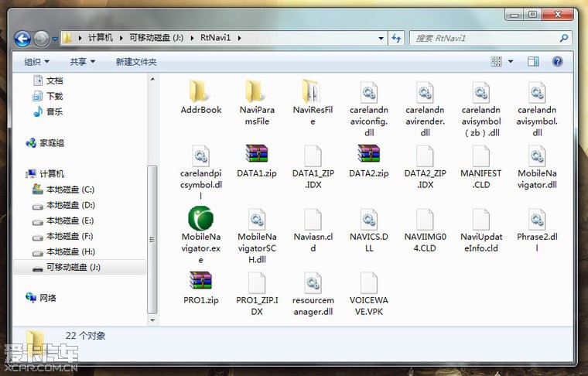Open the NaviResFile folder
Viewport: 588px width, 376px height.
pos(311,91)
